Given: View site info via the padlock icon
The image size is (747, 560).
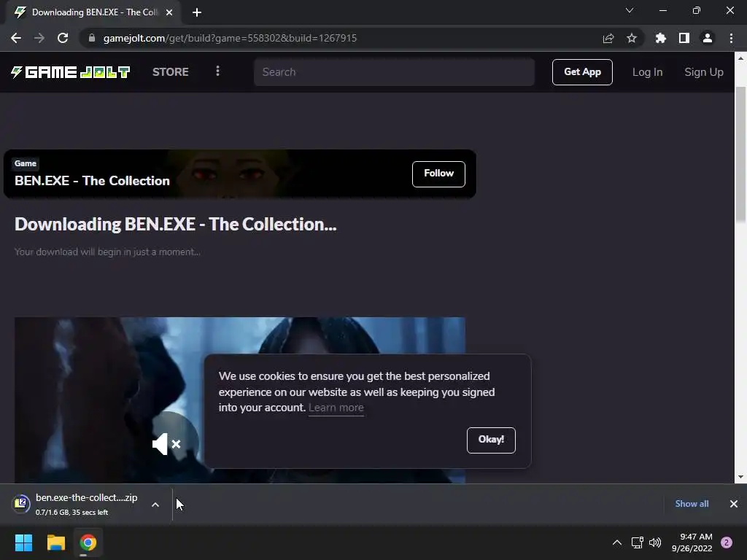Looking at the screenshot, I should pos(92,38).
